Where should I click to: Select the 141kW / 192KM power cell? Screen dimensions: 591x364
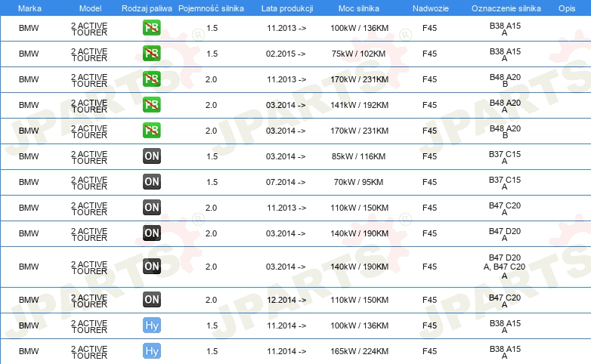click(x=359, y=105)
